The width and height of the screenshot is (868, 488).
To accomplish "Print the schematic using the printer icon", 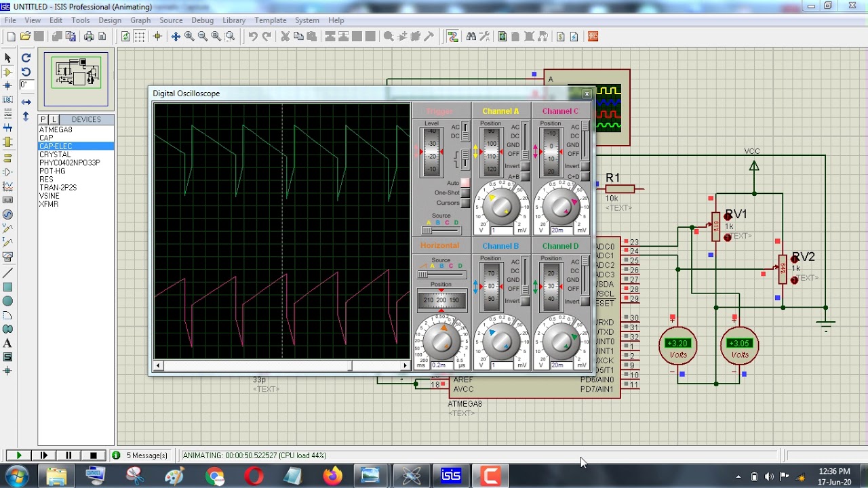I will click(x=88, y=37).
